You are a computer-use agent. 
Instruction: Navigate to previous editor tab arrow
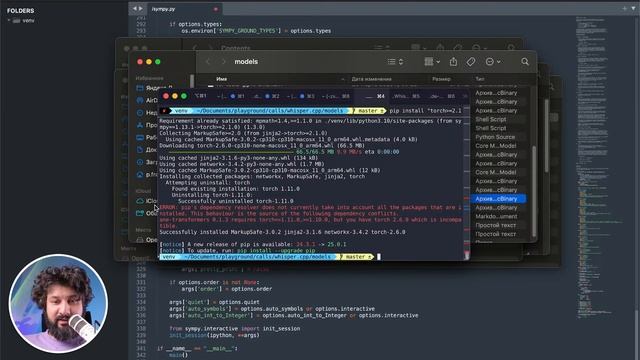tap(135, 9)
